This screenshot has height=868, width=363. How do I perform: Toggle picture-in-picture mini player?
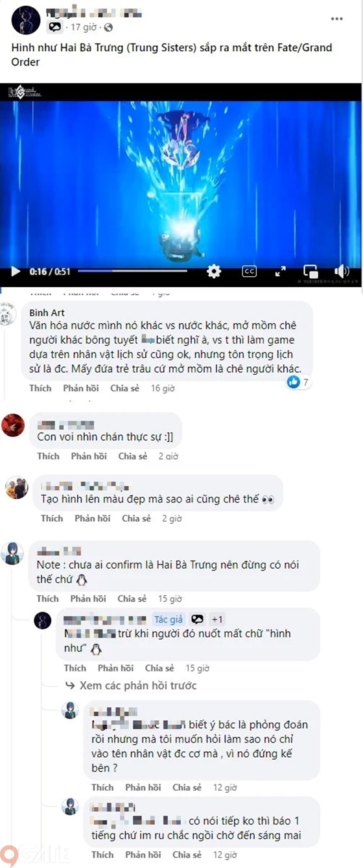tap(311, 272)
